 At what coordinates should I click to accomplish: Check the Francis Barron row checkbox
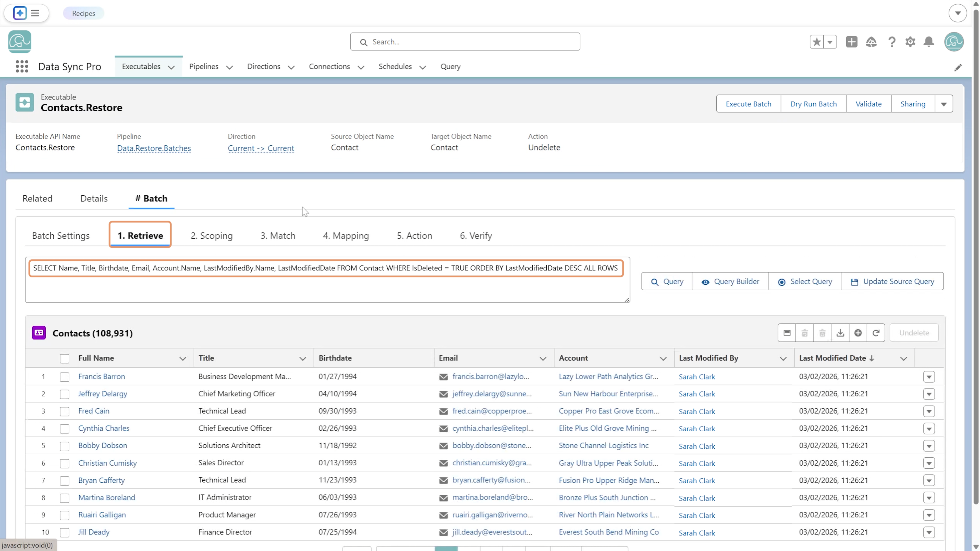[64, 377]
